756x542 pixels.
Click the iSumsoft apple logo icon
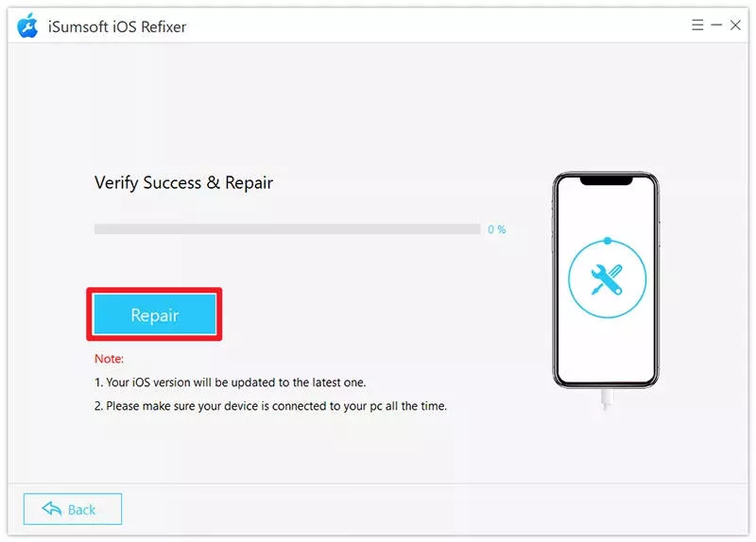click(x=27, y=25)
